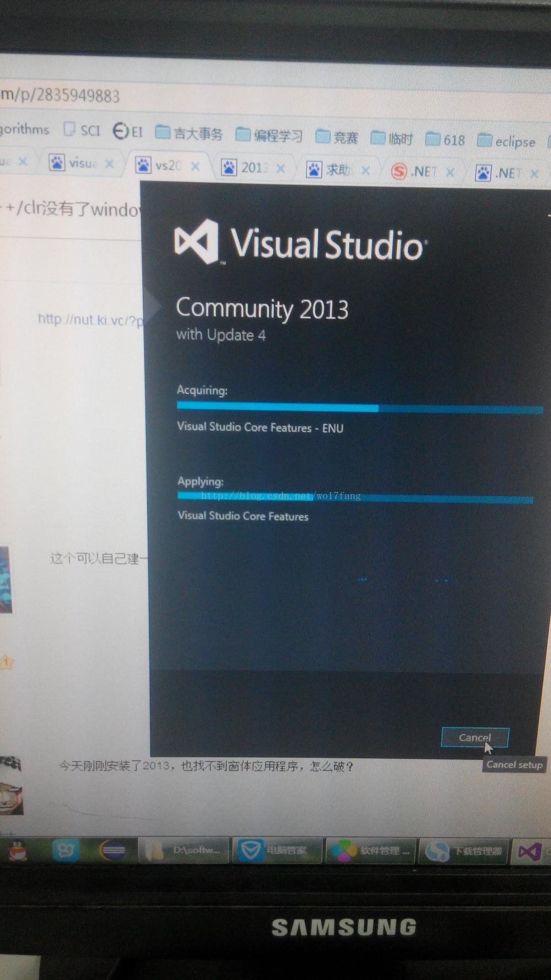Open 下载管理器 taskbar item
The width and height of the screenshot is (551, 980).
click(x=465, y=851)
